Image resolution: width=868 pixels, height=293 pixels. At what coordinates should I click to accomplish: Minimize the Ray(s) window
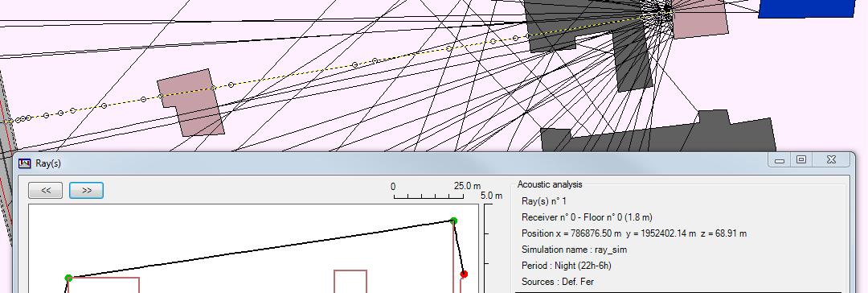780,160
